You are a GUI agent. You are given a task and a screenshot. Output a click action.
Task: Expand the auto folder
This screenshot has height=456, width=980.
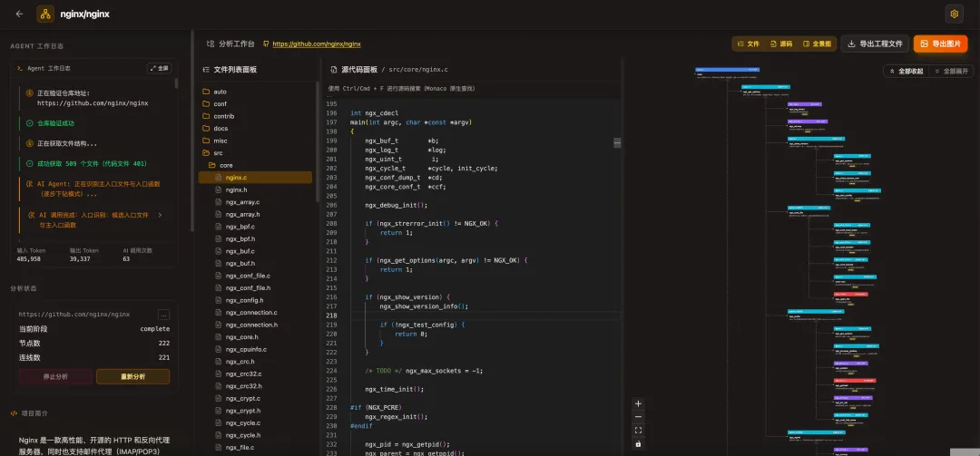(x=255, y=92)
